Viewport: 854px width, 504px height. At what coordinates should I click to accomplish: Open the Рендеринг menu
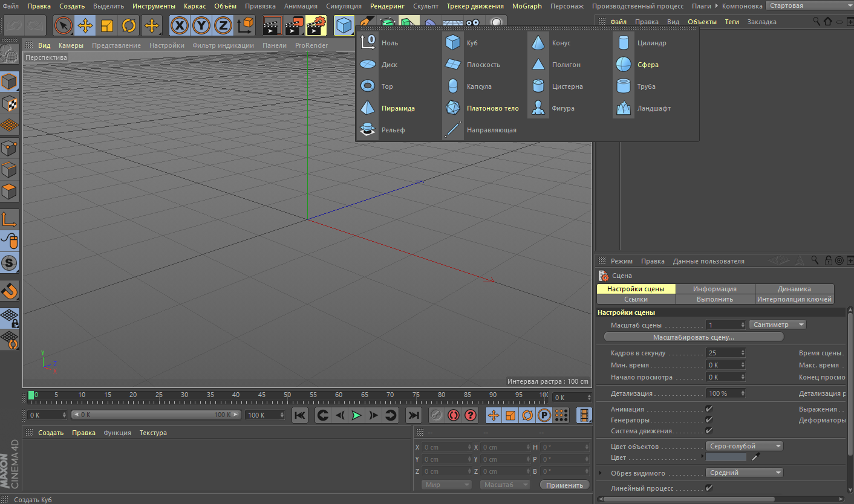click(387, 5)
